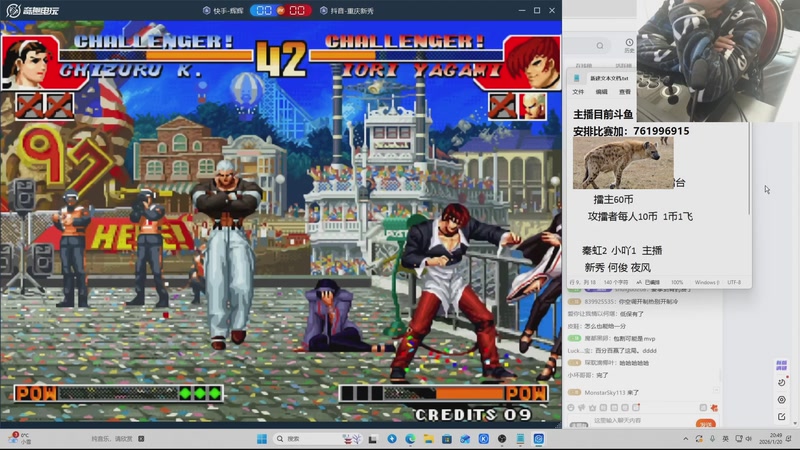800x450 pixels.
Task: Click the taskbar search box
Action: pos(319,439)
